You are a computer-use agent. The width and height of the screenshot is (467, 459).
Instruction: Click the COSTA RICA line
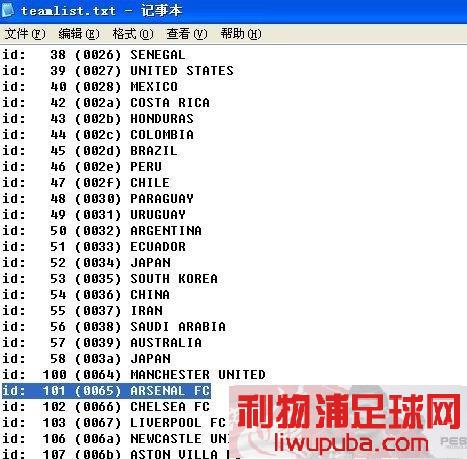106,103
